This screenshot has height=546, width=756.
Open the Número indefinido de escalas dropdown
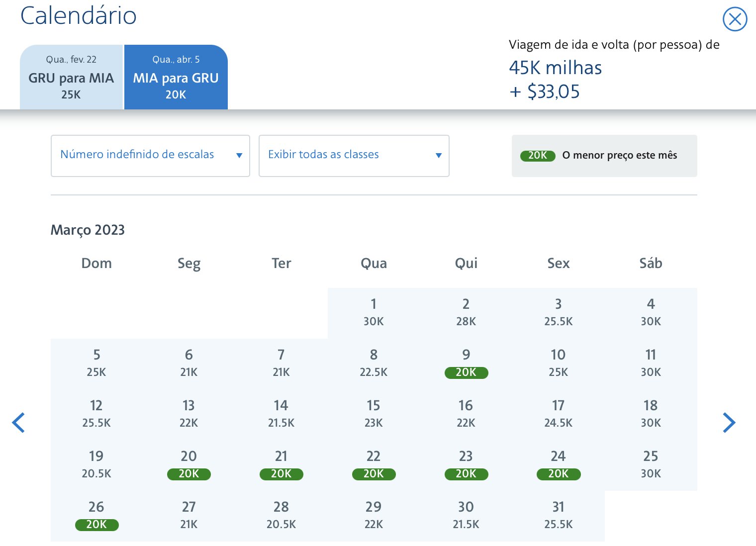[150, 156]
